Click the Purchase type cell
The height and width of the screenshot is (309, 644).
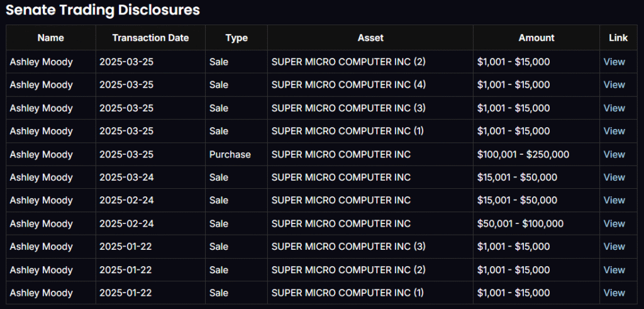coord(230,154)
